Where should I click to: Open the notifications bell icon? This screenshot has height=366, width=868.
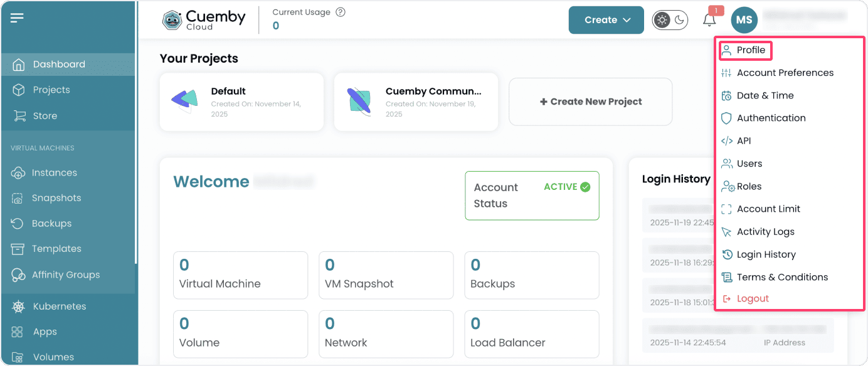point(709,20)
